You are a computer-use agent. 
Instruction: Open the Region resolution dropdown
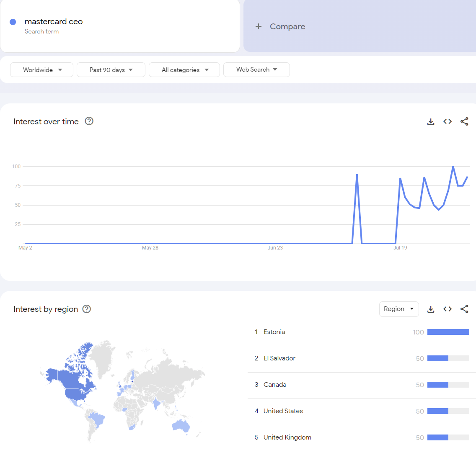[x=399, y=309]
